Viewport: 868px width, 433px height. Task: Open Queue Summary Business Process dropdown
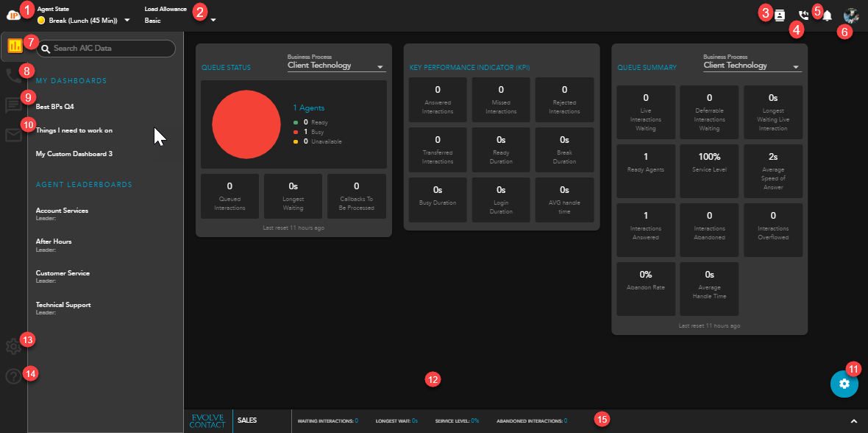pos(752,66)
